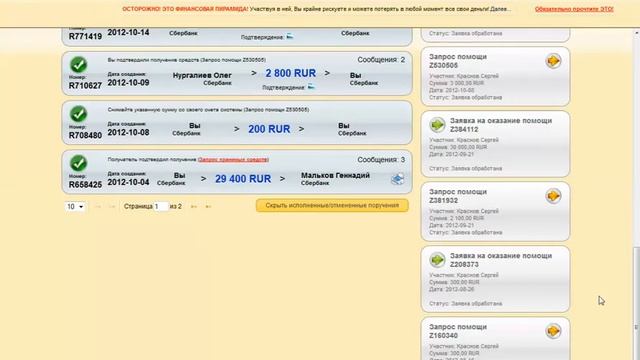This screenshot has width=640, height=360.
Task: Open confirmation attachment icon in order R710627
Action: [311, 87]
